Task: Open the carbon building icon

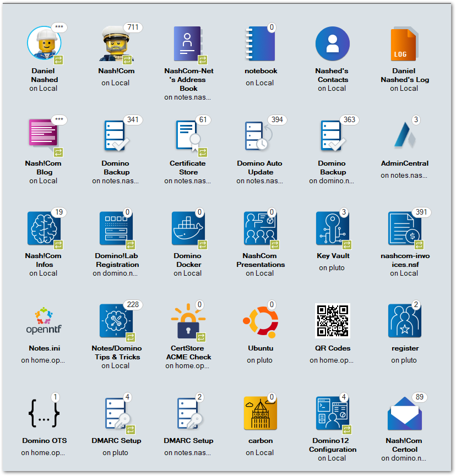Action: pyautogui.click(x=260, y=413)
